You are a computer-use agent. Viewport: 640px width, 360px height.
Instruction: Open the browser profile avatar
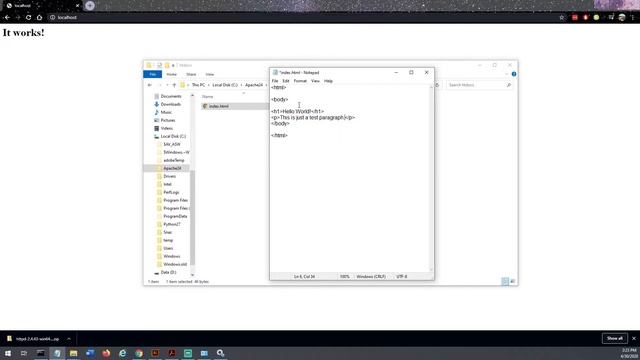pyautogui.click(x=622, y=18)
